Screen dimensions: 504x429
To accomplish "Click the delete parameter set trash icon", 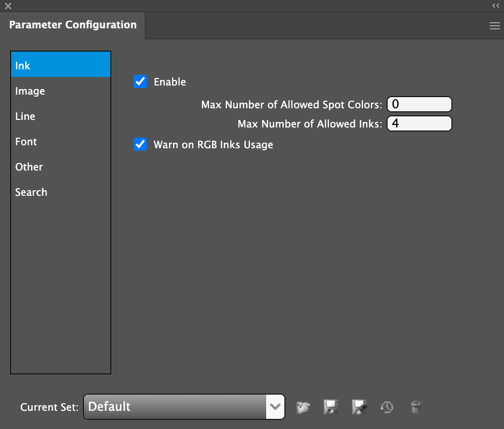I will coord(415,407).
